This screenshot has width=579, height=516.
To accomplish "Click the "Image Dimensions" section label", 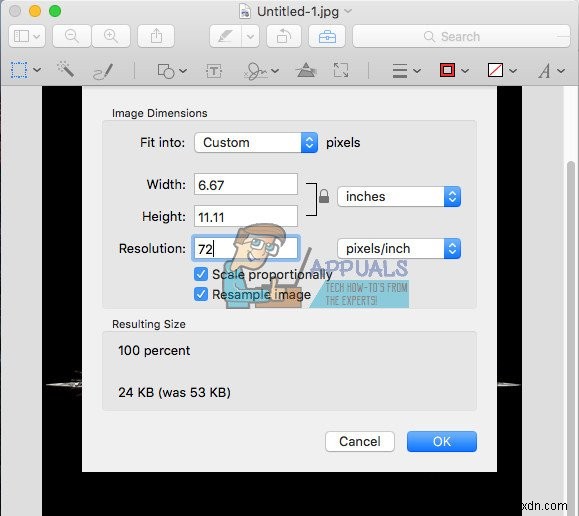I will pos(160,113).
